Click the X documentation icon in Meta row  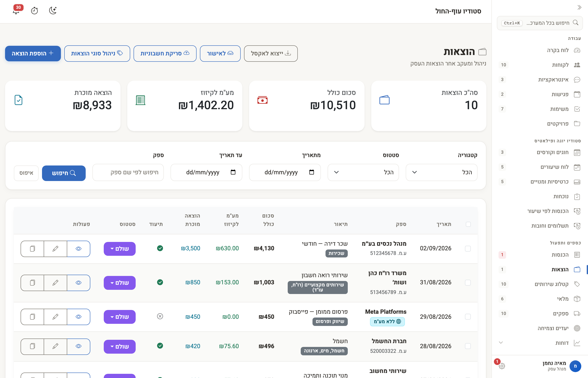pos(160,316)
